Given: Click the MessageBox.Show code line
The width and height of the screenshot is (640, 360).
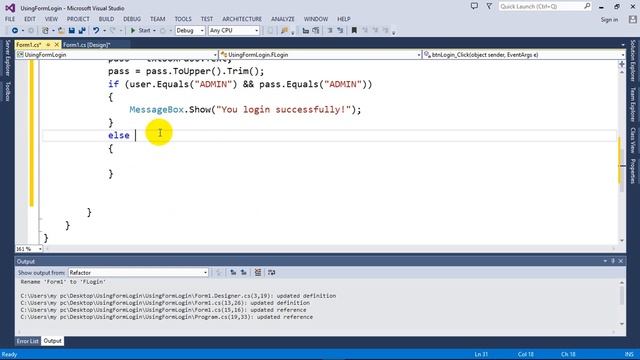Looking at the screenshot, I should [x=245, y=110].
